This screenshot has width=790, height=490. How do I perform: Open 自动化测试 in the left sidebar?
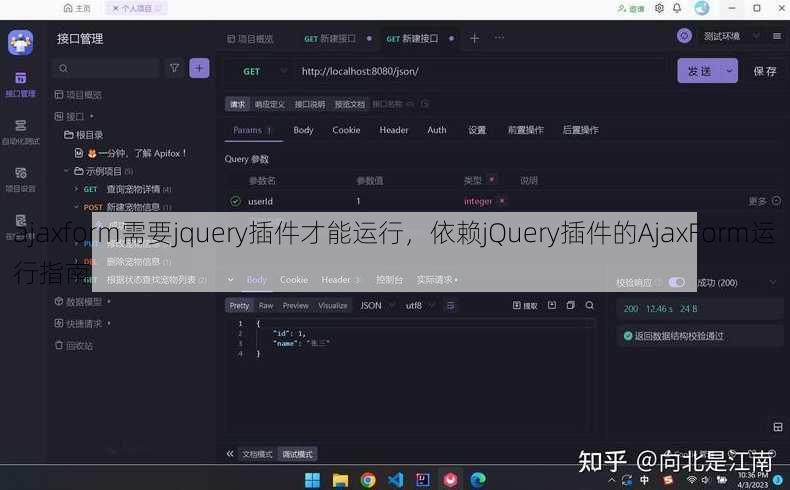[x=20, y=132]
